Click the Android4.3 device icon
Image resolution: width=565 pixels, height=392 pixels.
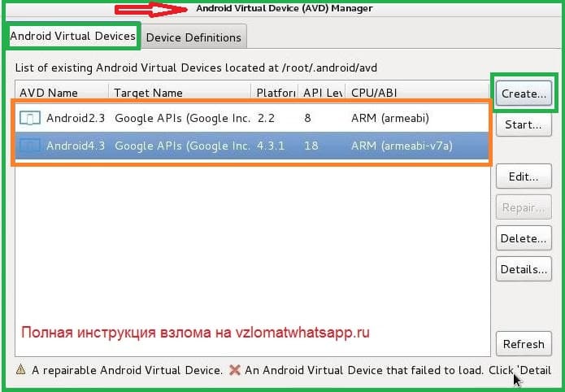[x=30, y=146]
